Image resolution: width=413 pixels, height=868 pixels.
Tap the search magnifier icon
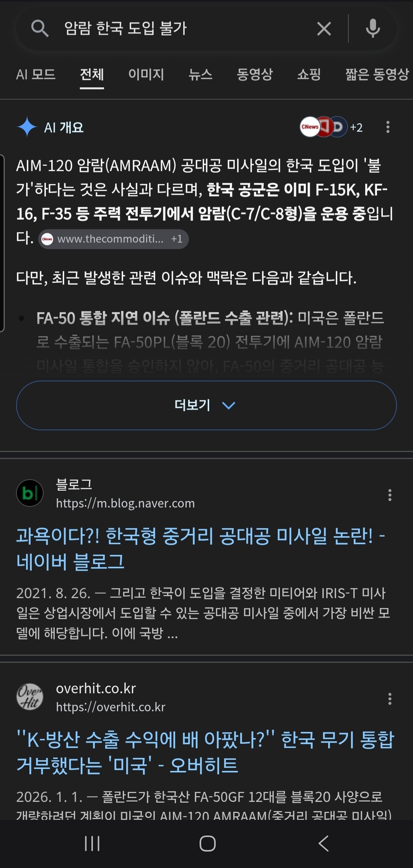[40, 29]
